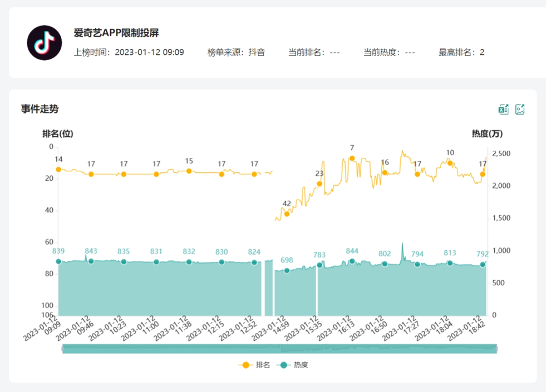Image resolution: width=546 pixels, height=392 pixels.
Task: Select the first rank 14 data point
Action: (58, 170)
